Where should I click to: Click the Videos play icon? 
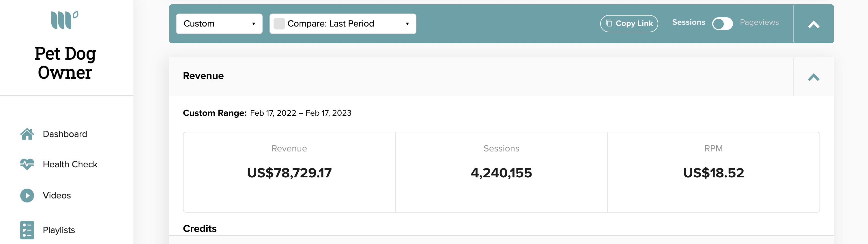click(x=27, y=196)
